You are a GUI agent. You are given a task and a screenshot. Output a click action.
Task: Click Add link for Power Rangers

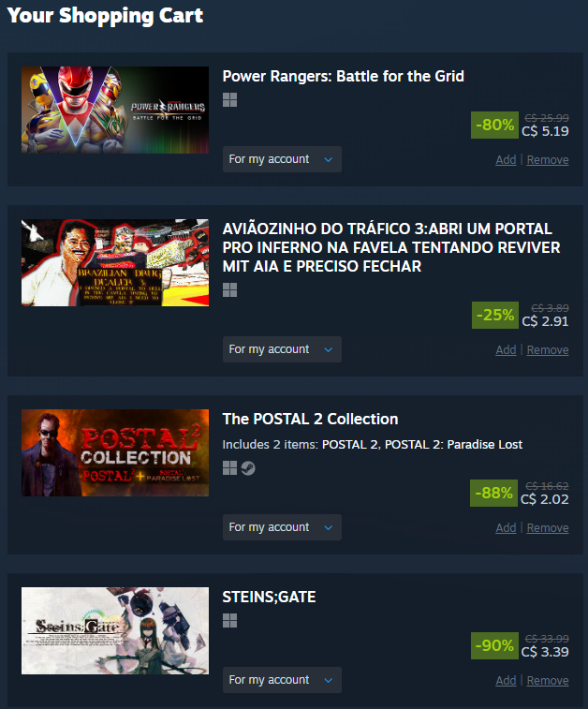506,160
